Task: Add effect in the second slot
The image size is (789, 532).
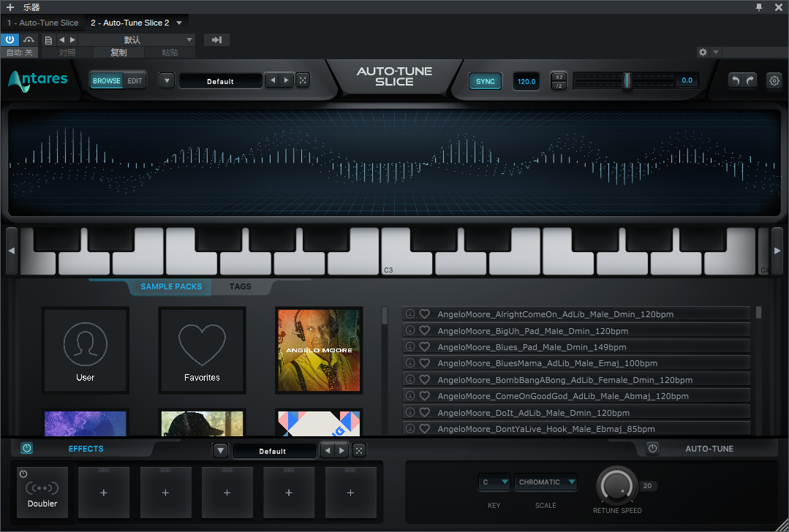Action: (x=104, y=493)
